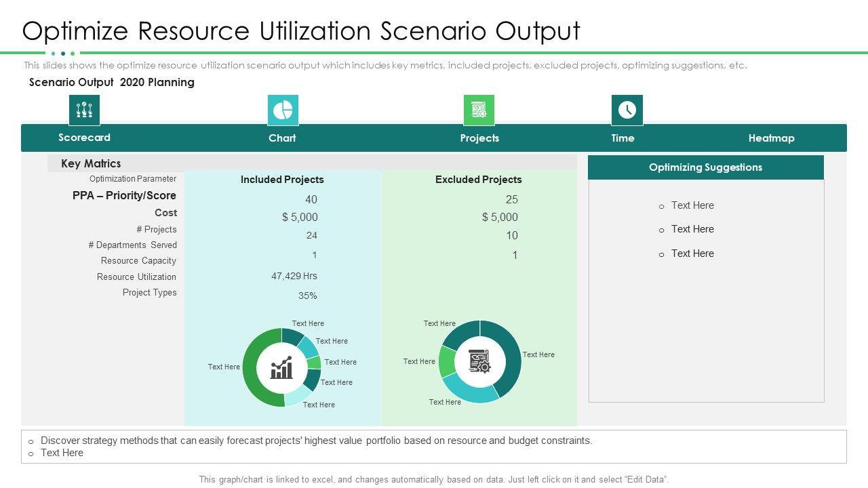Click the Time clock icon
Image resolution: width=868 pixels, height=488 pixels.
click(x=627, y=110)
